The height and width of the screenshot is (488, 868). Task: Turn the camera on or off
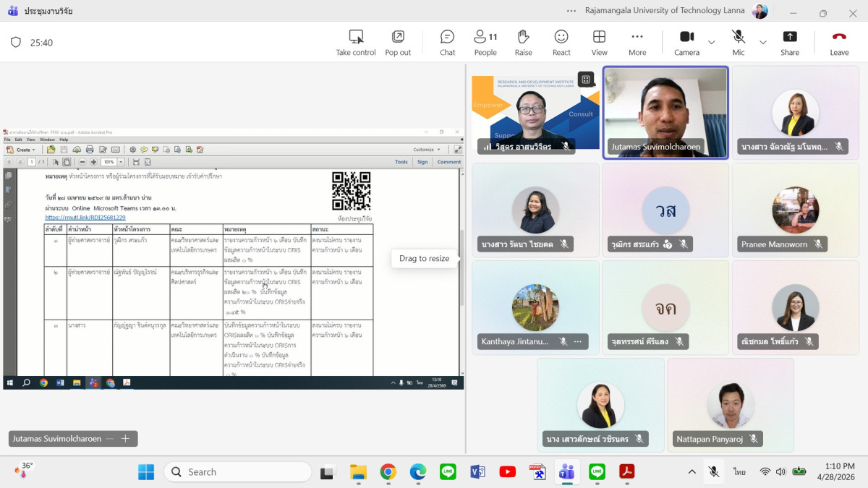pos(686,42)
